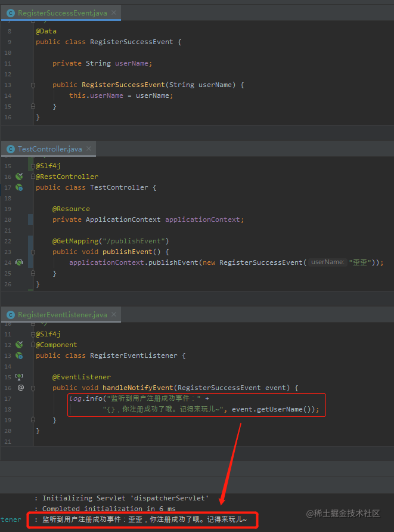
Task: Click the console line Initializing Servlet 'dispatcherServlet'
Action: (x=125, y=498)
